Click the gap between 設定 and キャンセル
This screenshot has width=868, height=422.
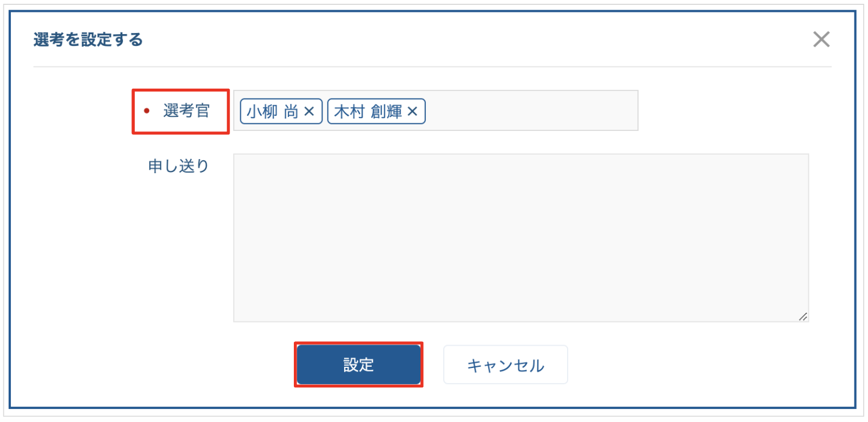[x=433, y=365]
